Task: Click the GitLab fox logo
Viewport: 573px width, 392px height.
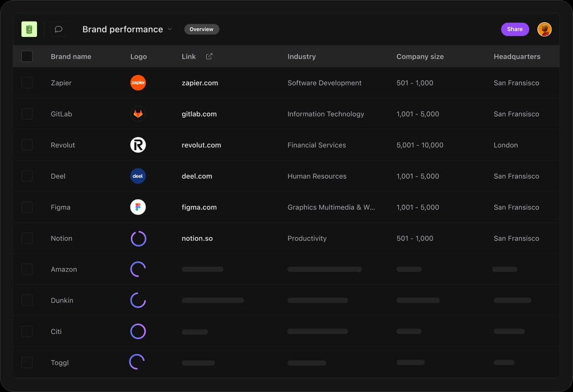Action: click(138, 113)
